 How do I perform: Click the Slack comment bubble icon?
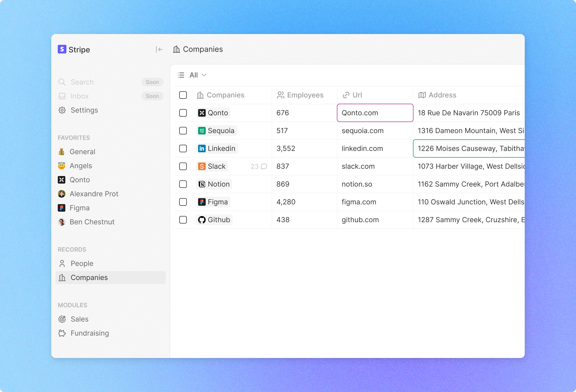pos(264,166)
